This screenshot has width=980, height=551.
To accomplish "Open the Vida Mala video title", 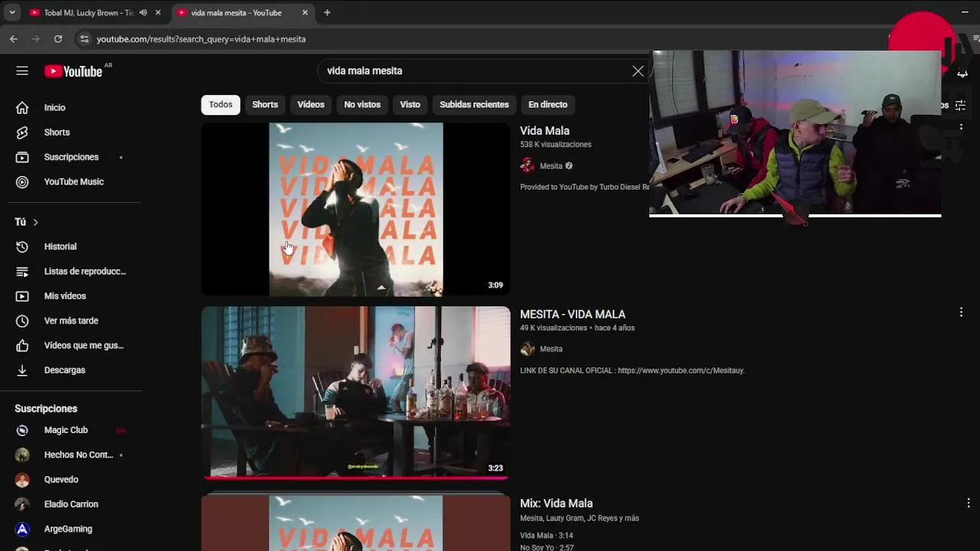I will [x=544, y=131].
